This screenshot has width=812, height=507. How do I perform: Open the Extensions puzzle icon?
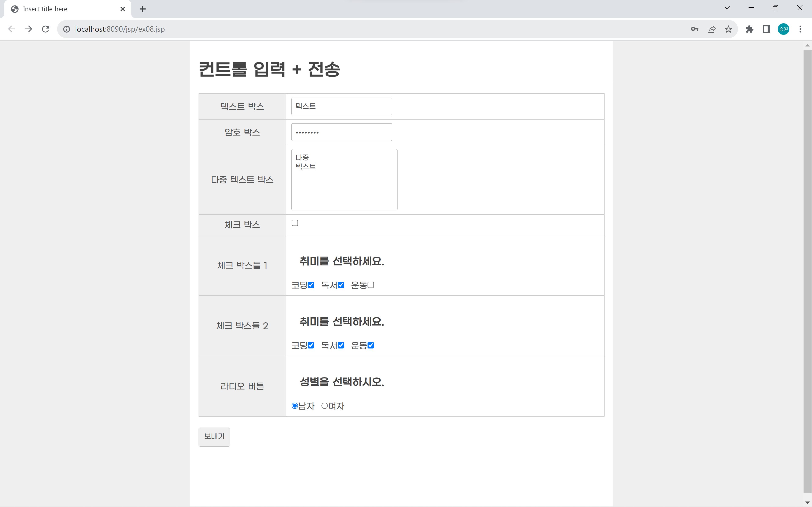tap(749, 29)
